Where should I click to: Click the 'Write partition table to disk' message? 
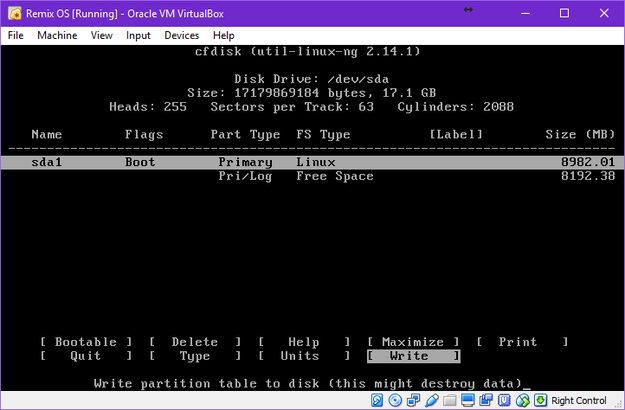coord(308,384)
